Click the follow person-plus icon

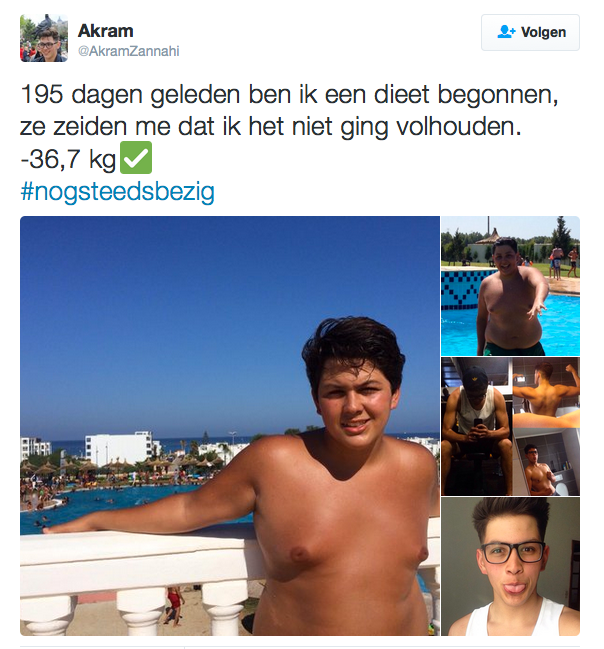[506, 32]
